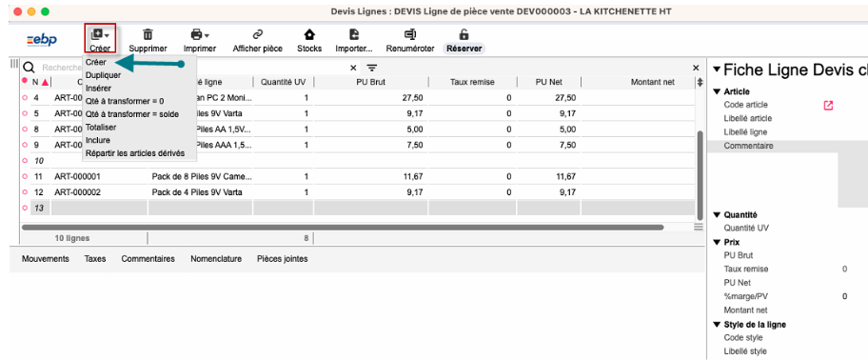Click the Importer file icon

click(x=354, y=35)
